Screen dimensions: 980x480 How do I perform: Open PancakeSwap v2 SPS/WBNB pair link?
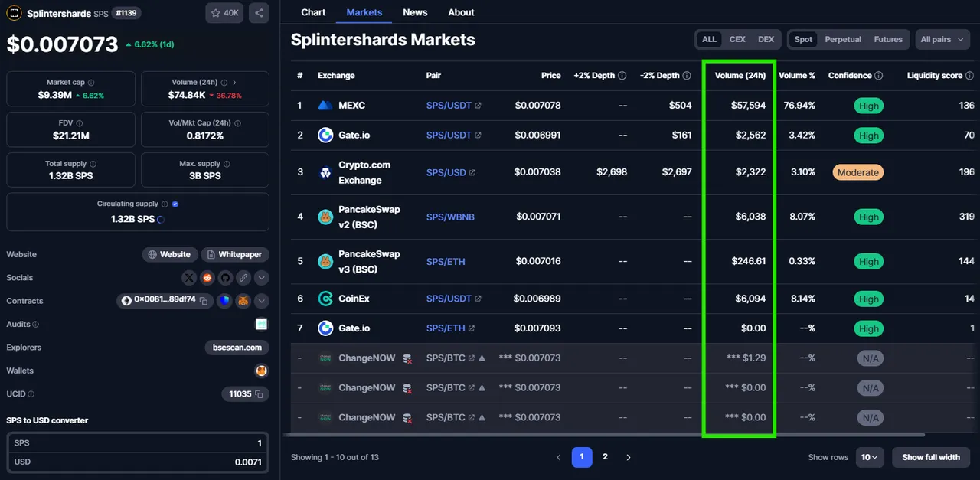pos(450,217)
